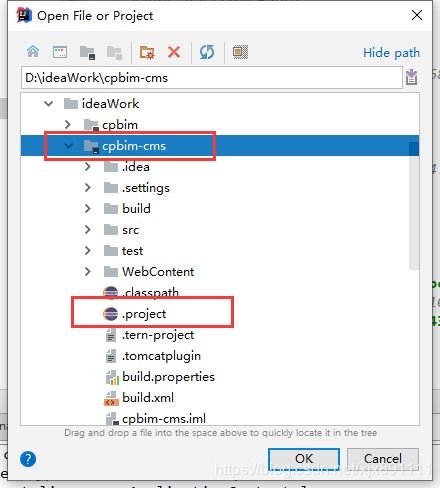This screenshot has width=440, height=488.
Task: Expand the .idea folder
Action: [x=88, y=167]
